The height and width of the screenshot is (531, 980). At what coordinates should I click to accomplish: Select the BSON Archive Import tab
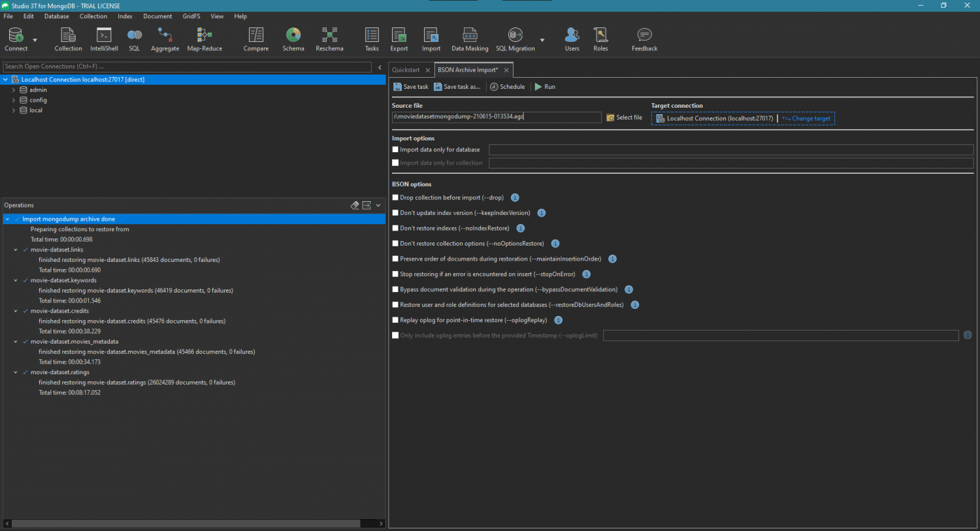[468, 70]
